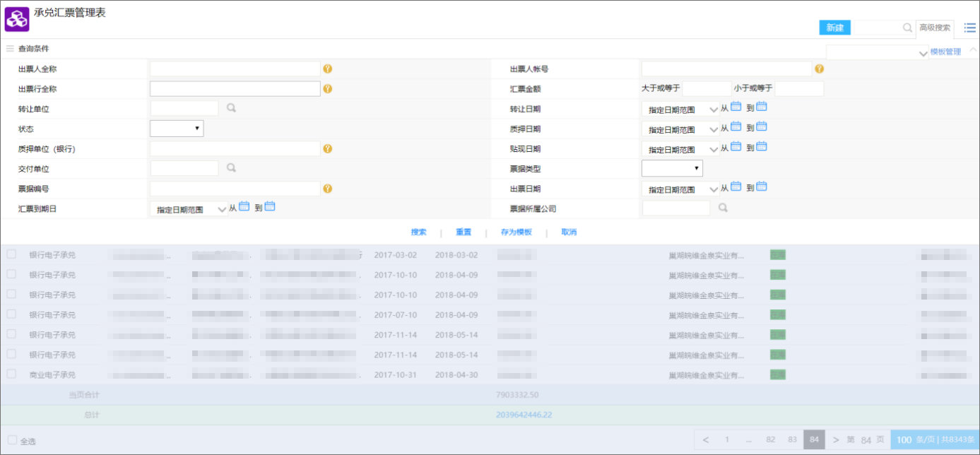Viewport: 980px width, 455px height.
Task: Open the 贴现日期 start date calendar
Action: point(736,147)
